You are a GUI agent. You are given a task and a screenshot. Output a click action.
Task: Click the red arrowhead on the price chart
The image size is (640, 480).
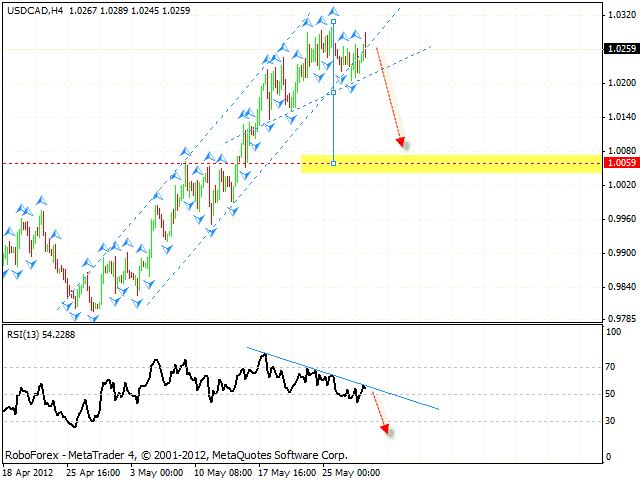(x=400, y=141)
